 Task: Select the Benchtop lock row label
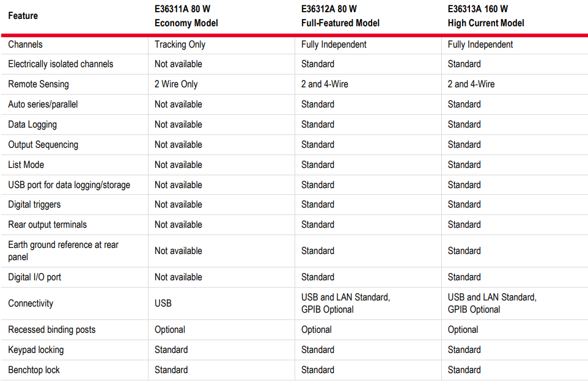tap(34, 370)
